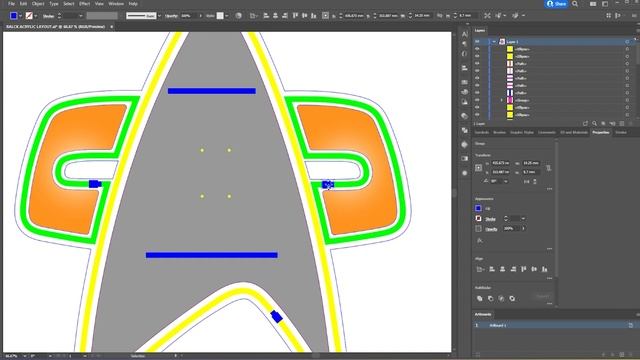This screenshot has height=360, width=640.
Task: Toggle visibility of the Group sublayer
Action: [477, 100]
